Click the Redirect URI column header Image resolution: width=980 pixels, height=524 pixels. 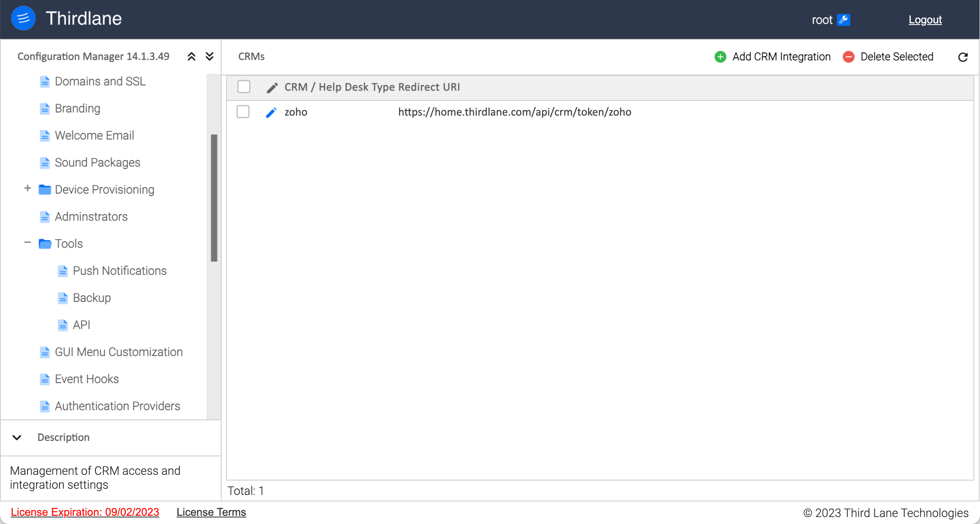[x=429, y=87]
